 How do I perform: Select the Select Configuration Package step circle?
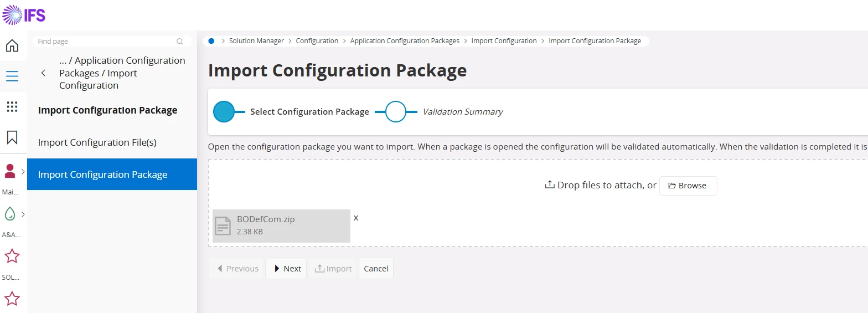click(x=224, y=111)
